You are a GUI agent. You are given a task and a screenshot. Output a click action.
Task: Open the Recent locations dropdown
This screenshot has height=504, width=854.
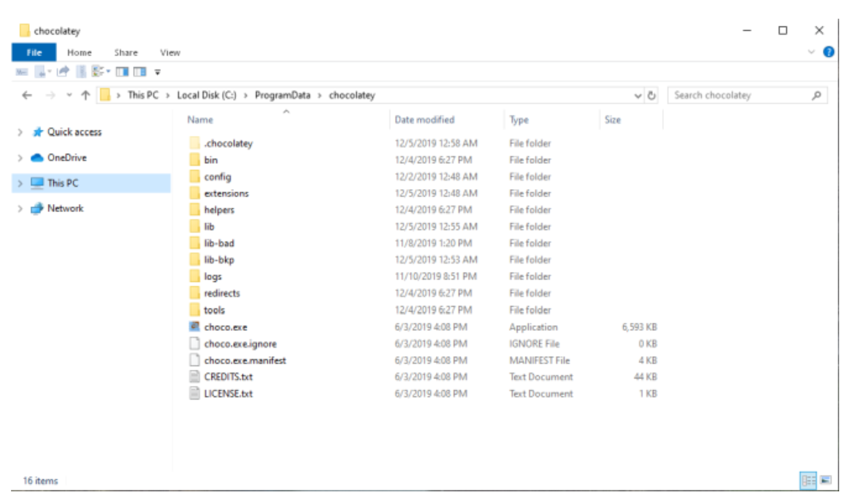point(69,95)
